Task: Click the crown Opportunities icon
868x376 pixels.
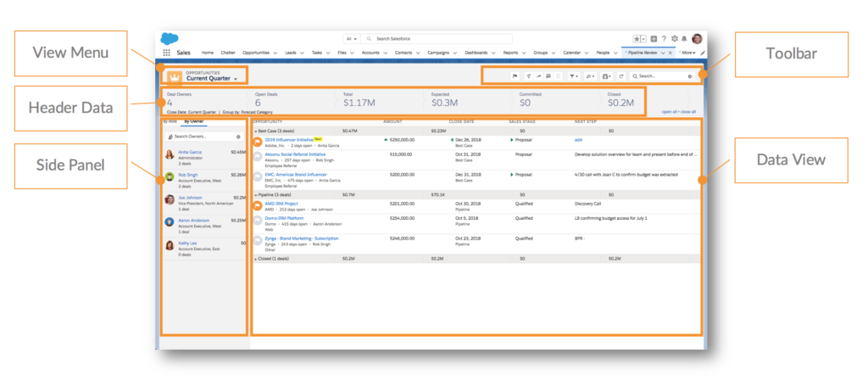Action: pyautogui.click(x=175, y=76)
